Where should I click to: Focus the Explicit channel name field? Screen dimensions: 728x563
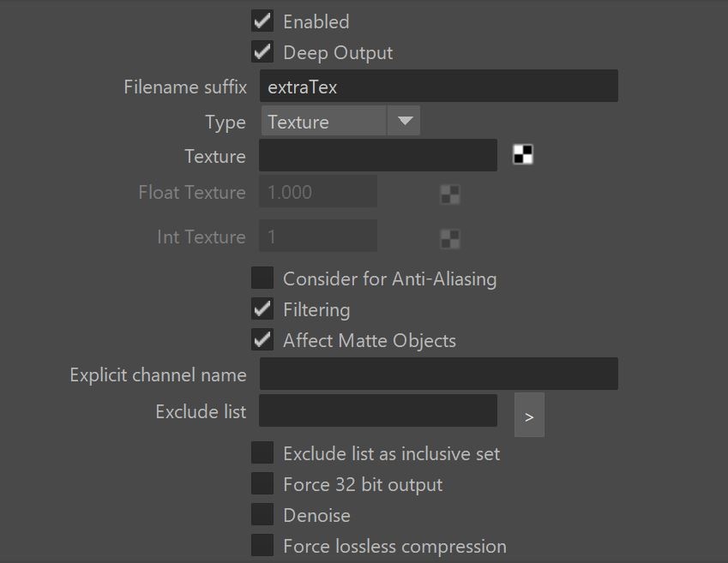[x=439, y=374]
